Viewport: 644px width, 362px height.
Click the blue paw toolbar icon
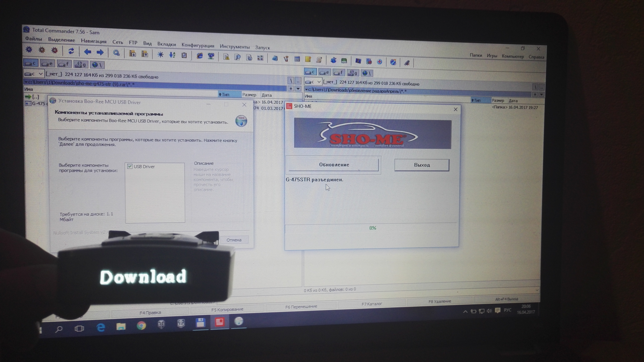333,60
